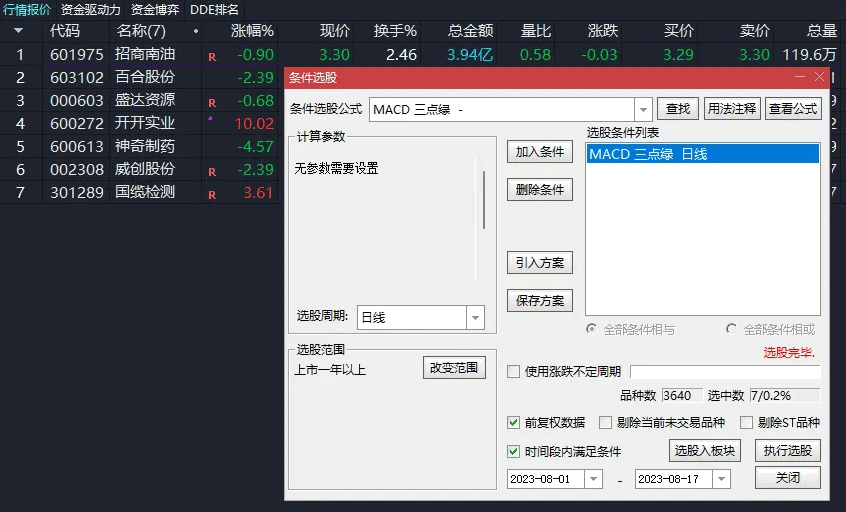
Task: Sort by 名称(7) column header
Action: point(141,31)
